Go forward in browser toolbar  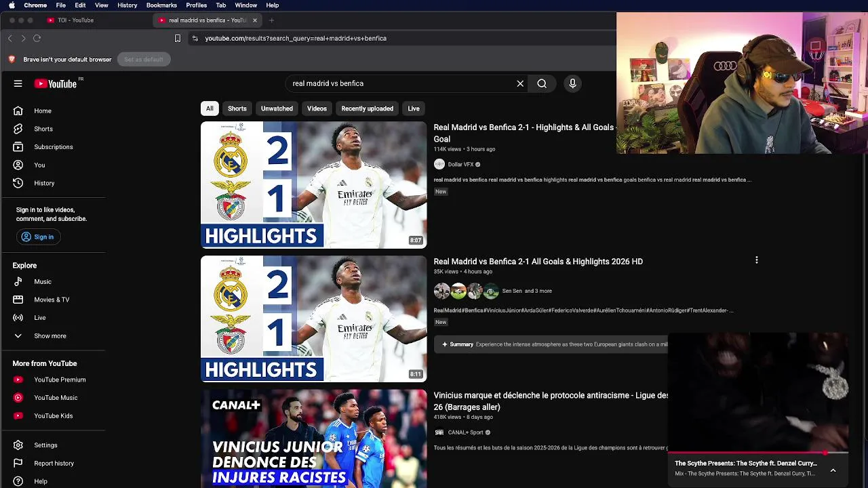[23, 39]
